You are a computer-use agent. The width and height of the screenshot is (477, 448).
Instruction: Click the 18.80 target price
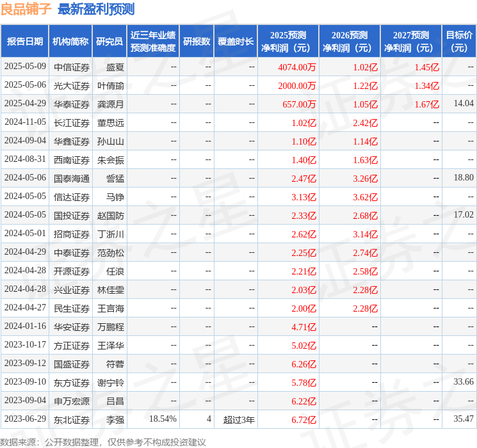coord(464,178)
